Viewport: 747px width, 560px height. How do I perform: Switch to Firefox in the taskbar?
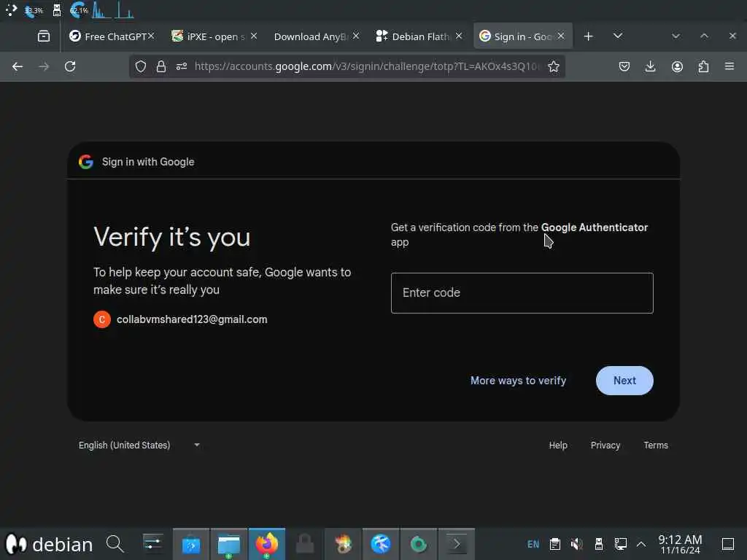[x=267, y=544]
